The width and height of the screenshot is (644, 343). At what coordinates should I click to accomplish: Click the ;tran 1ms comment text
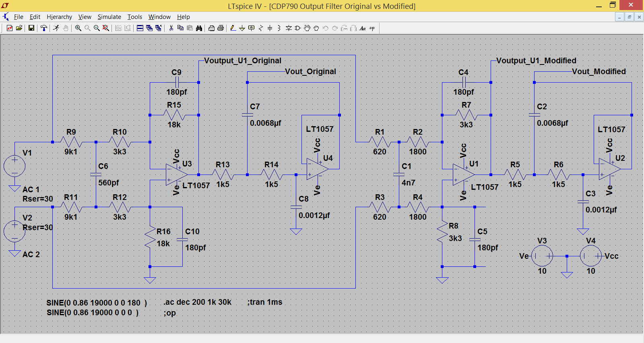pyautogui.click(x=265, y=302)
